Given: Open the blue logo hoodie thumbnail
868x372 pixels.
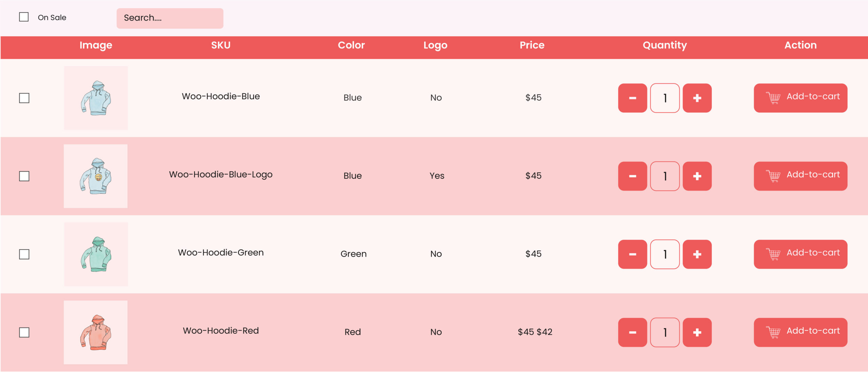Looking at the screenshot, I should point(96,176).
